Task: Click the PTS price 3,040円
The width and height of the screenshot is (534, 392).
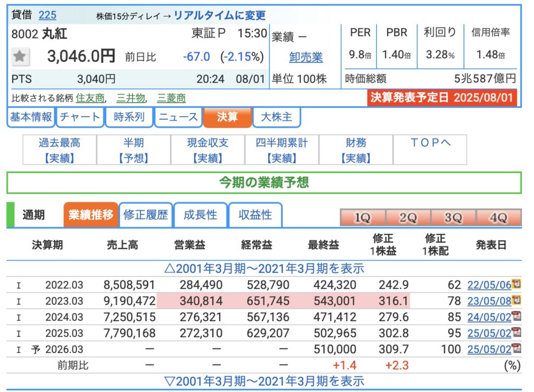Action: pyautogui.click(x=96, y=79)
